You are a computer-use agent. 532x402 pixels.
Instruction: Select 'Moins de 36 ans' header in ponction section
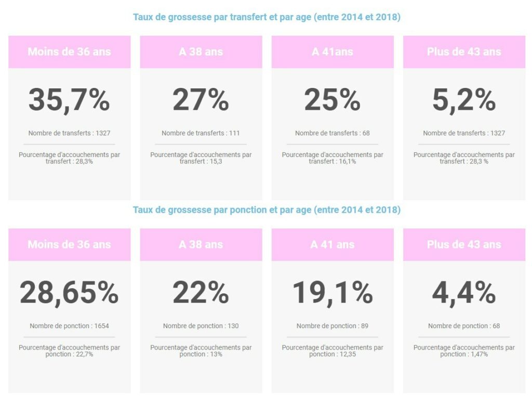tap(69, 244)
